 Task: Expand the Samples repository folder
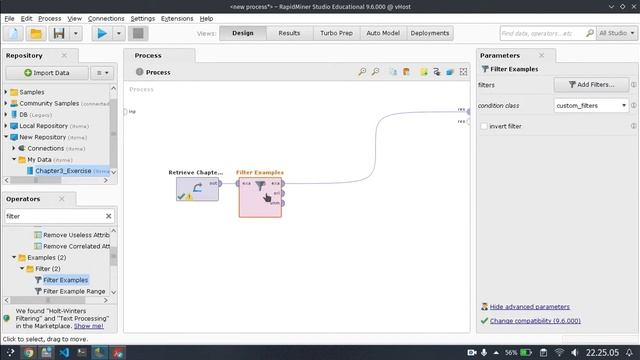(6, 92)
